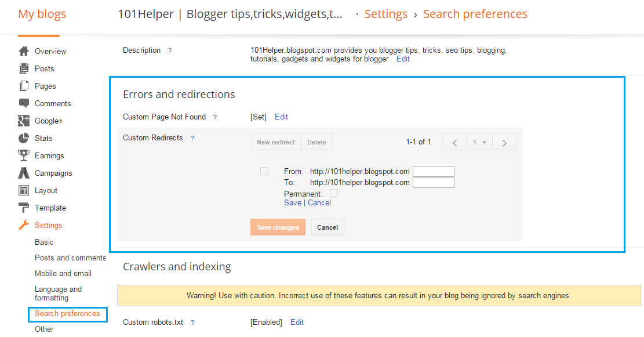The height and width of the screenshot is (337, 644).
Task: Open Layout in sidebar menu
Action: (x=46, y=191)
